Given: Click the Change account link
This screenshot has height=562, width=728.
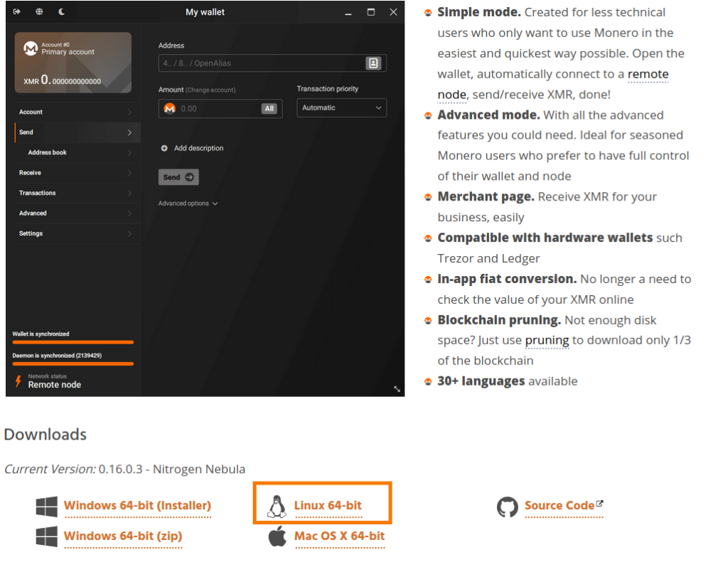Looking at the screenshot, I should click(x=210, y=90).
